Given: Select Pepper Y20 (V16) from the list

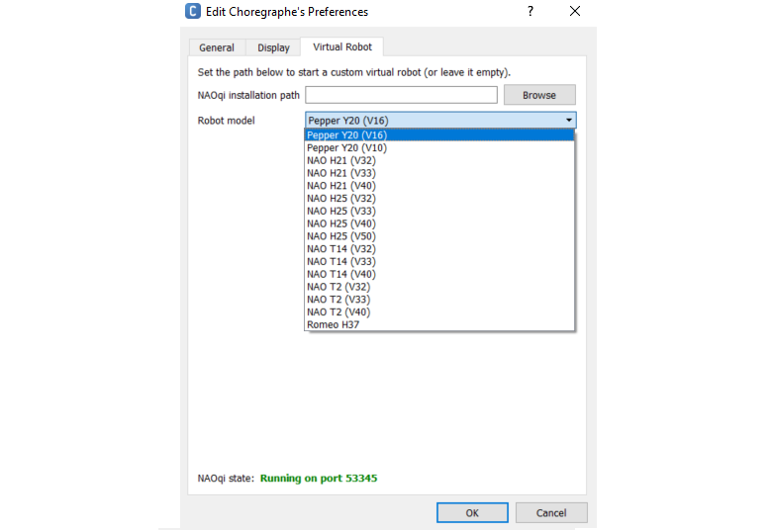Looking at the screenshot, I should coord(439,134).
